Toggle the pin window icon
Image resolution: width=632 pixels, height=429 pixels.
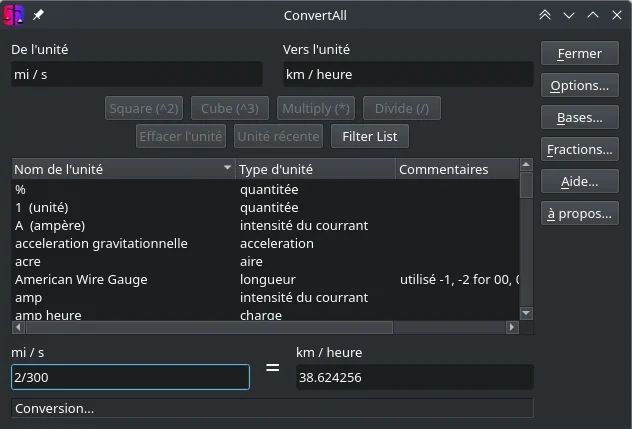pos(38,15)
